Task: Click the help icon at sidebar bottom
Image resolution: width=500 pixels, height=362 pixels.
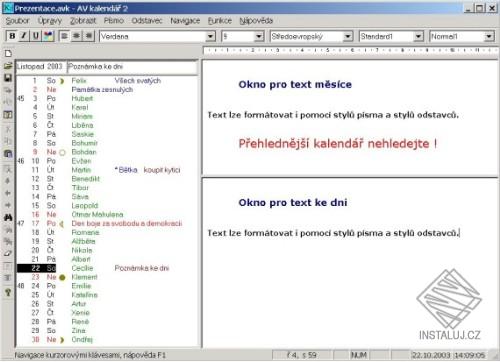Action: tap(8, 293)
